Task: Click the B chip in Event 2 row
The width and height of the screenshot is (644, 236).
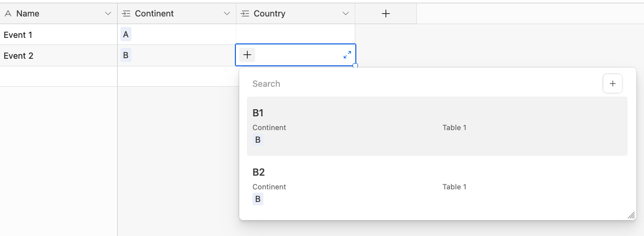Action: (126, 55)
